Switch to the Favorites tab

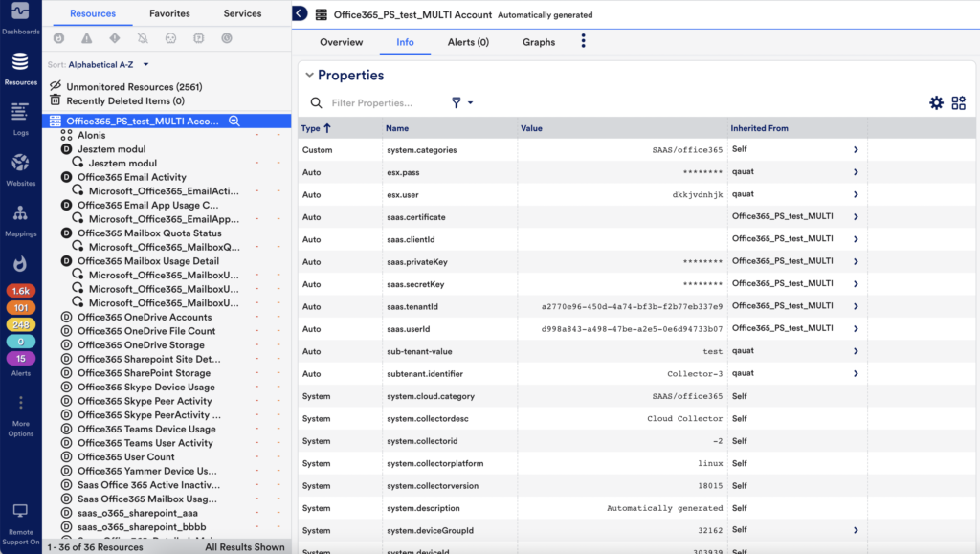(169, 13)
